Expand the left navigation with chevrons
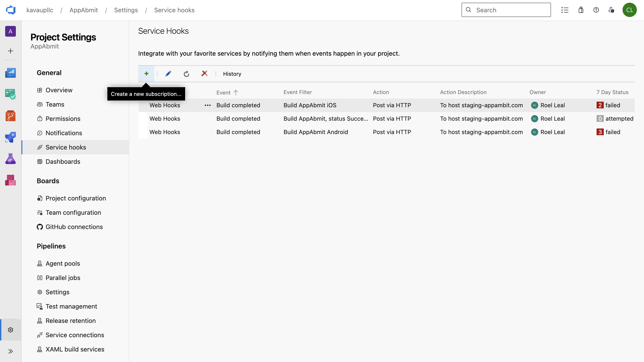644x362 pixels. [11, 351]
